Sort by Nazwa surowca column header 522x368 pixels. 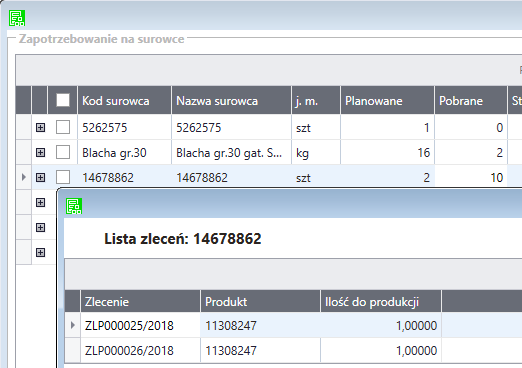click(232, 100)
